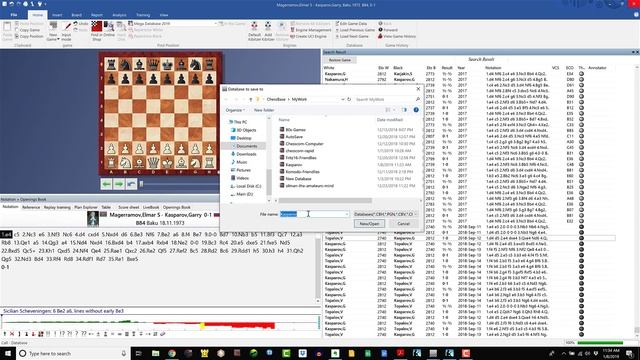Open the Organize dropdown in dialog
Viewport: 640px width, 360px height.
235,110
